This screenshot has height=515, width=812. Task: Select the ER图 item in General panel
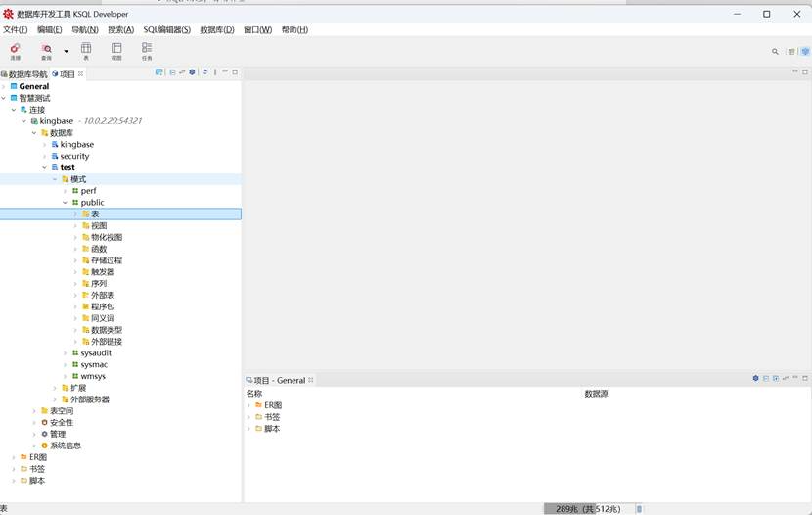click(x=272, y=405)
